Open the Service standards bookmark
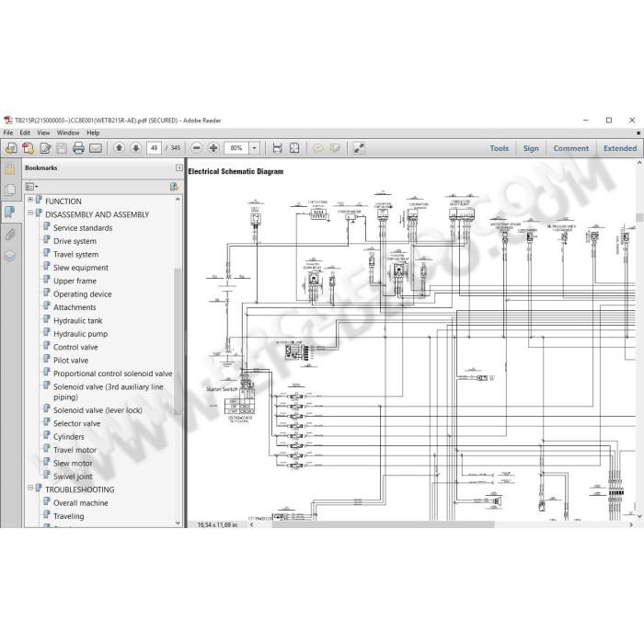This screenshot has height=644, width=644. click(83, 228)
